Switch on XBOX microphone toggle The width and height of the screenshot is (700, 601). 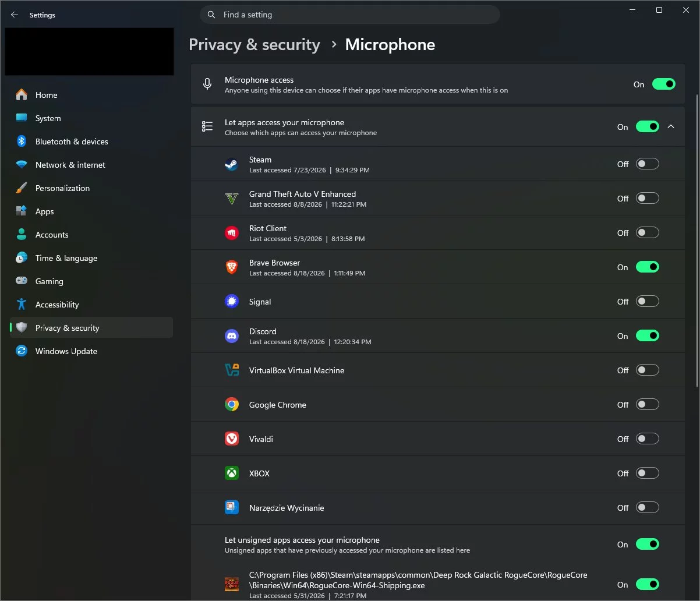[647, 473]
